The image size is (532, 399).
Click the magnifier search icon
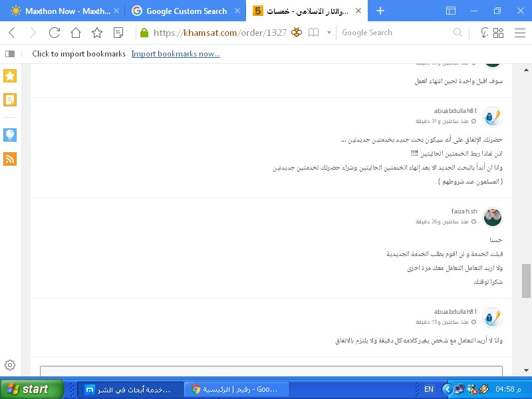point(458,33)
